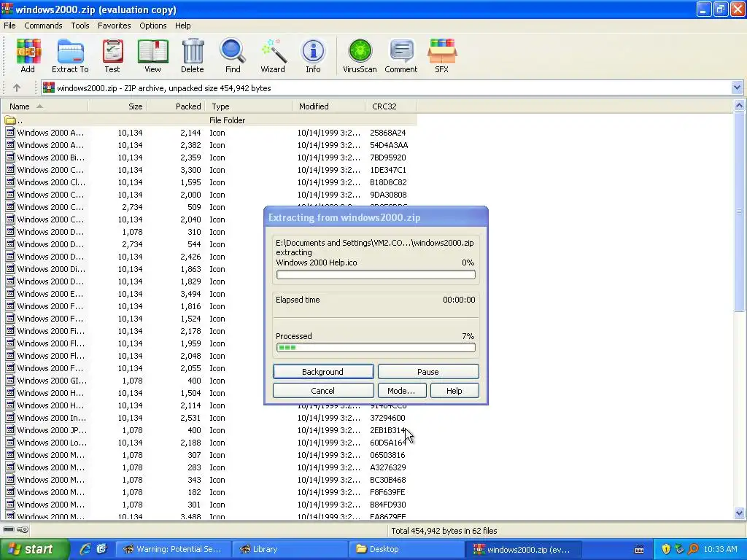This screenshot has width=747, height=560.
Task: Pause the extraction
Action: coord(427,372)
